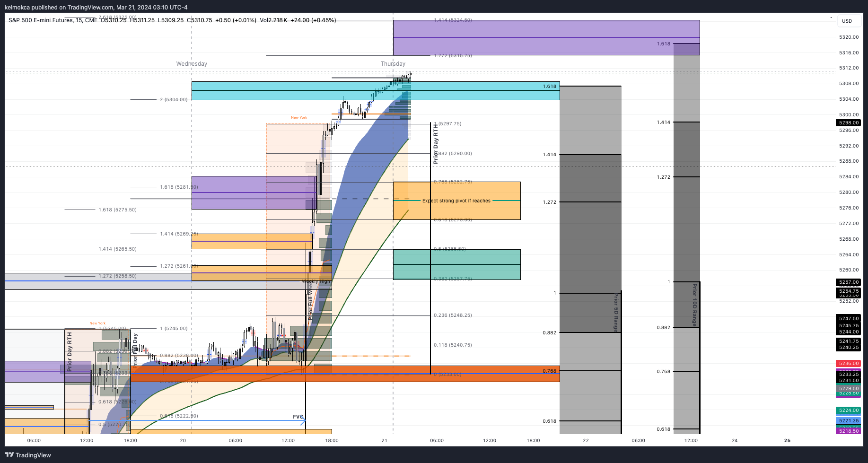868x463 pixels.
Task: Click the blue 5221.25 price tag
Action: click(849, 420)
